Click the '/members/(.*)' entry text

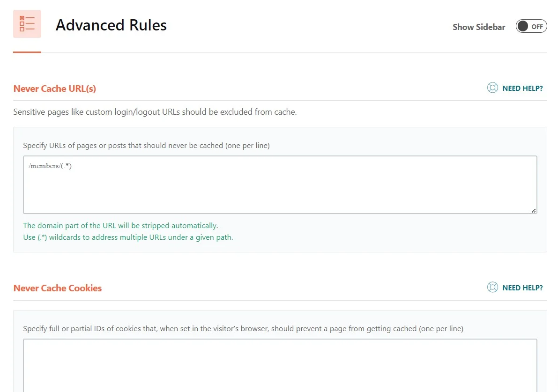tap(50, 166)
